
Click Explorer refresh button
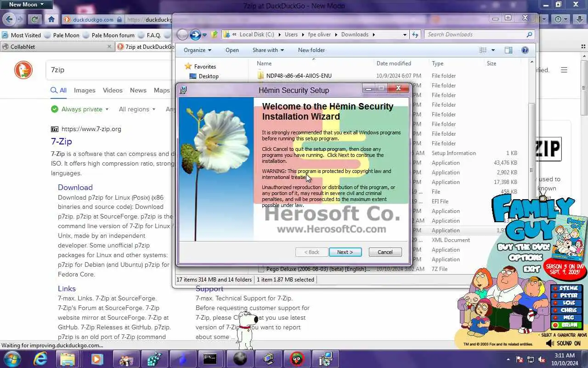click(415, 34)
